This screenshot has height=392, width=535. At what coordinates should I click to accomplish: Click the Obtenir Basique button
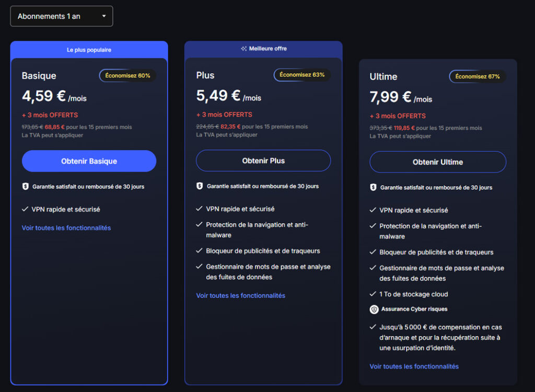89,161
